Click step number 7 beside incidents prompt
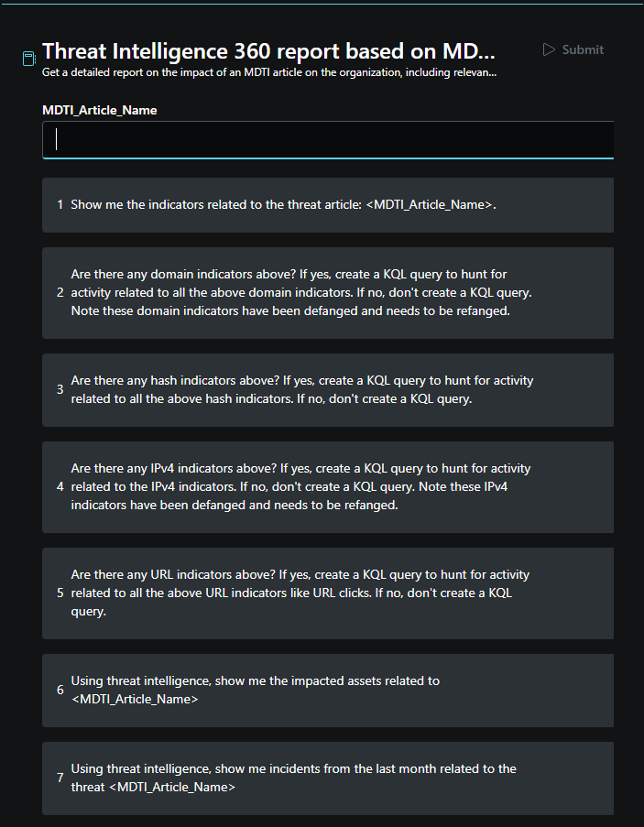 coord(60,778)
